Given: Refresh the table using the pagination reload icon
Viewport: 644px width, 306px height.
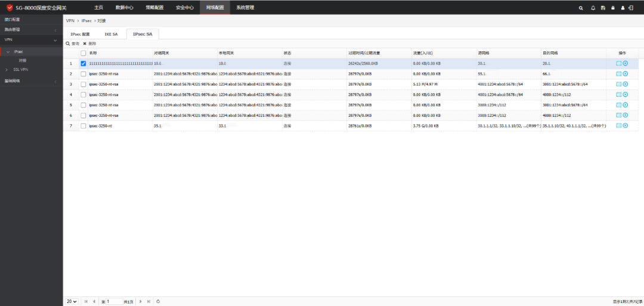Looking at the screenshot, I should point(157,302).
